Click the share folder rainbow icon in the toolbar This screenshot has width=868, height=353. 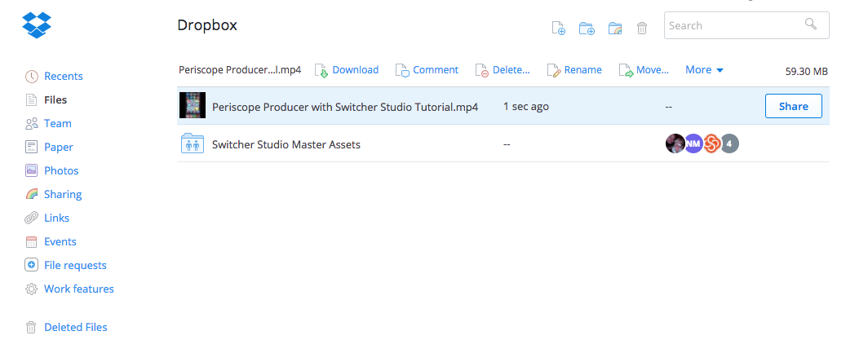(615, 29)
